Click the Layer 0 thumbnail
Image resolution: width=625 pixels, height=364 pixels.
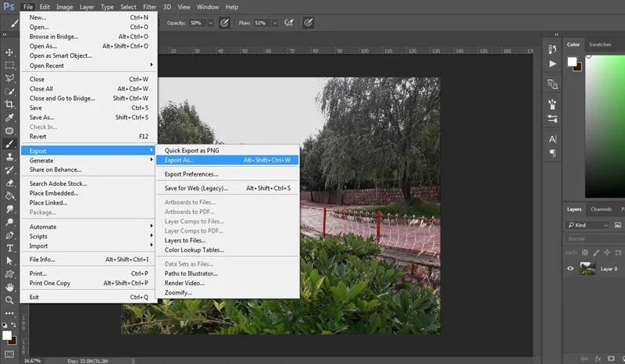click(587, 269)
